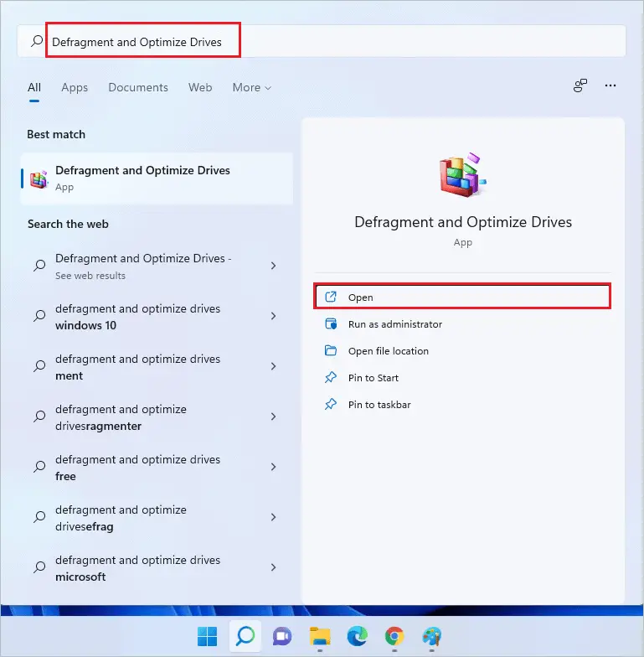Open the See web results suggestion
The width and height of the screenshot is (644, 657).
pos(157,266)
